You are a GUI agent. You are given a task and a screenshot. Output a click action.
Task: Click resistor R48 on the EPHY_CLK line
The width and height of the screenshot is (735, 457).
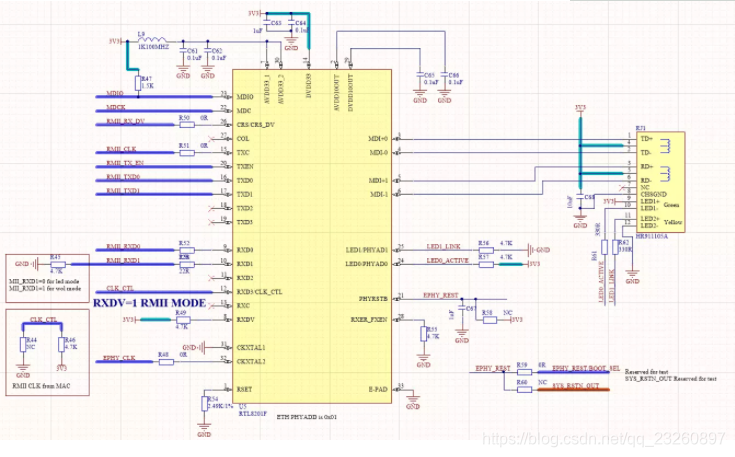coord(165,361)
